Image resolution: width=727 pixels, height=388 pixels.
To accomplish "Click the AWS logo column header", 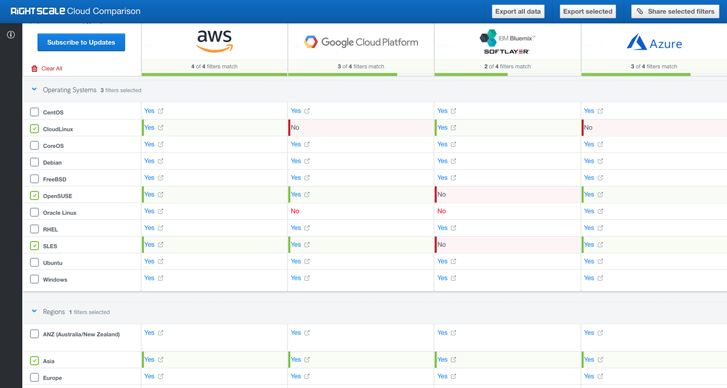I will pos(214,41).
